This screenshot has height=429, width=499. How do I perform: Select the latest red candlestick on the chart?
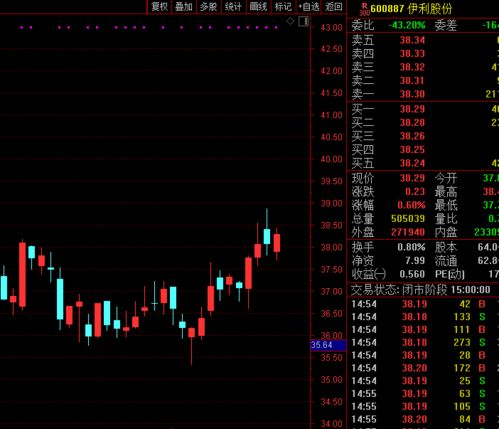pos(277,243)
